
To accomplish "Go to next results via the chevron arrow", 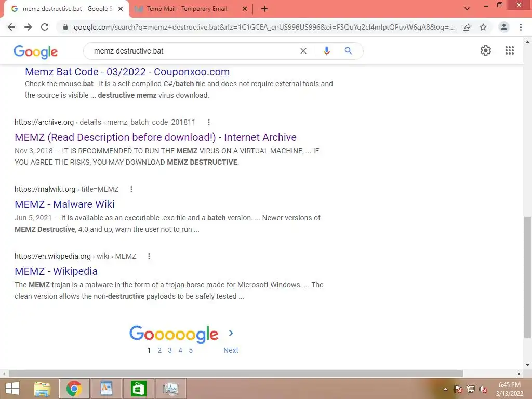I will tap(231, 333).
